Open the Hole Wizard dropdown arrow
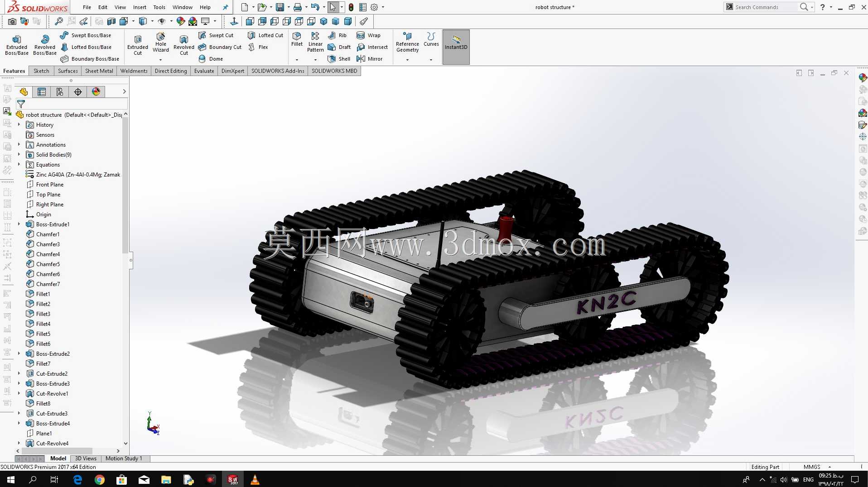 161,60
